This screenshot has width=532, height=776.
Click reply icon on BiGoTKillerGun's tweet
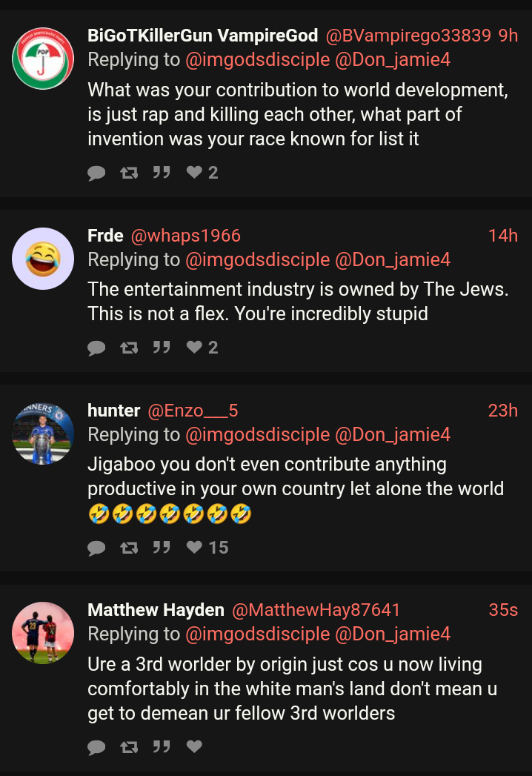pyautogui.click(x=96, y=173)
